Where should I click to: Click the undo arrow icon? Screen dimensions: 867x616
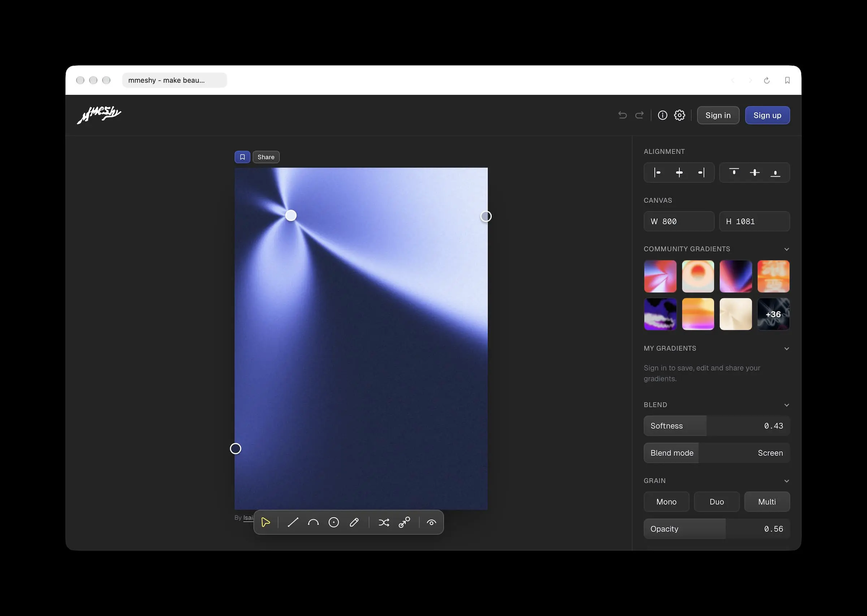(x=622, y=115)
